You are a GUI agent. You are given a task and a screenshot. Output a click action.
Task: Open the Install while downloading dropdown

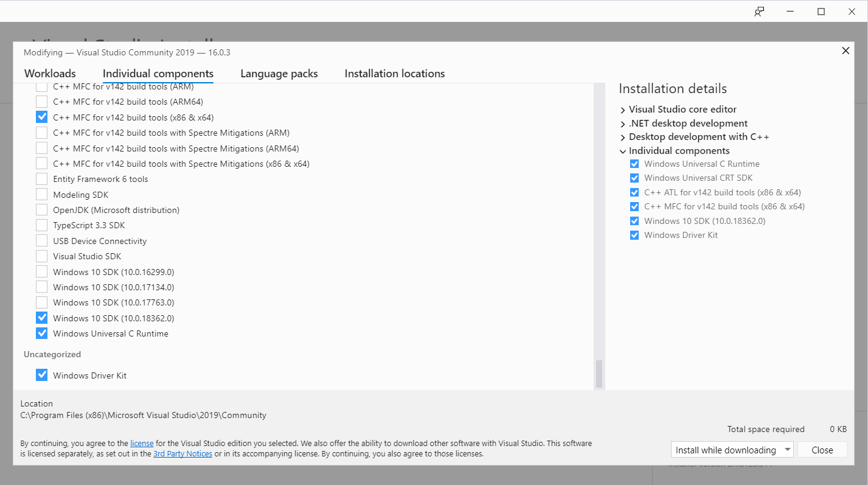click(x=732, y=450)
